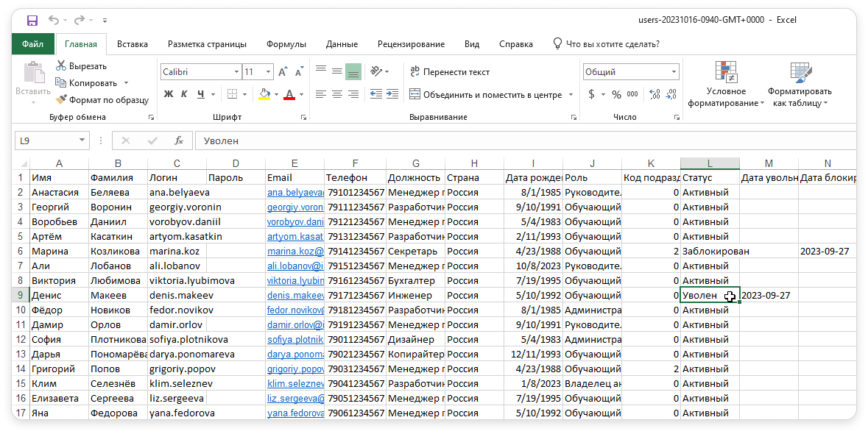Screen dimensions: 868x434
Task: Expand the Общий number format dropdown
Action: point(674,72)
